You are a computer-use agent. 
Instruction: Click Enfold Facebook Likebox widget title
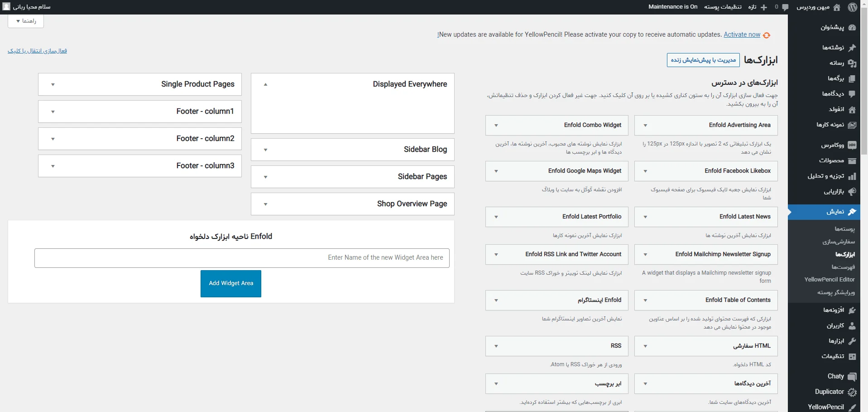click(738, 171)
